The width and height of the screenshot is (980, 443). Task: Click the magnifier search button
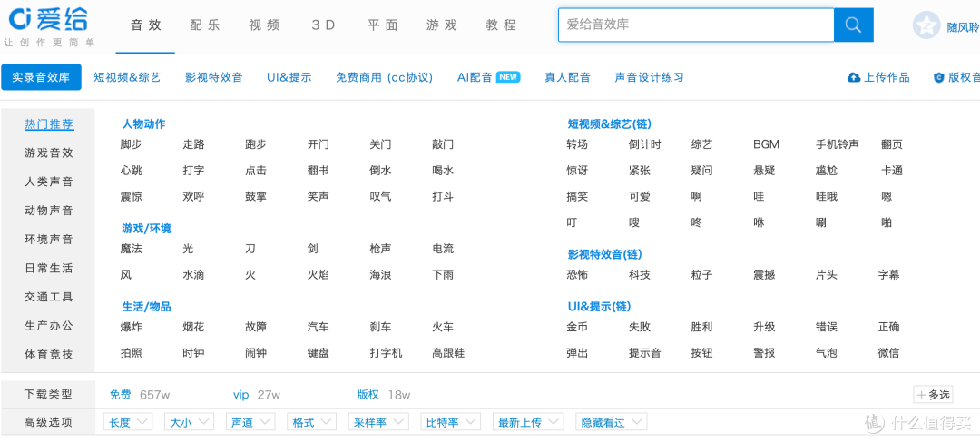click(853, 25)
